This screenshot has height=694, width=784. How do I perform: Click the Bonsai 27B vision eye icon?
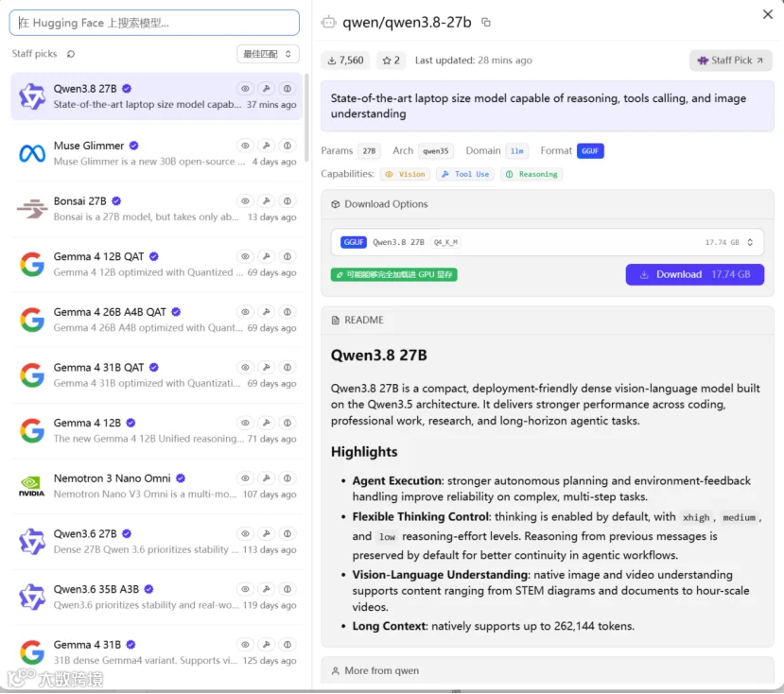(x=245, y=201)
